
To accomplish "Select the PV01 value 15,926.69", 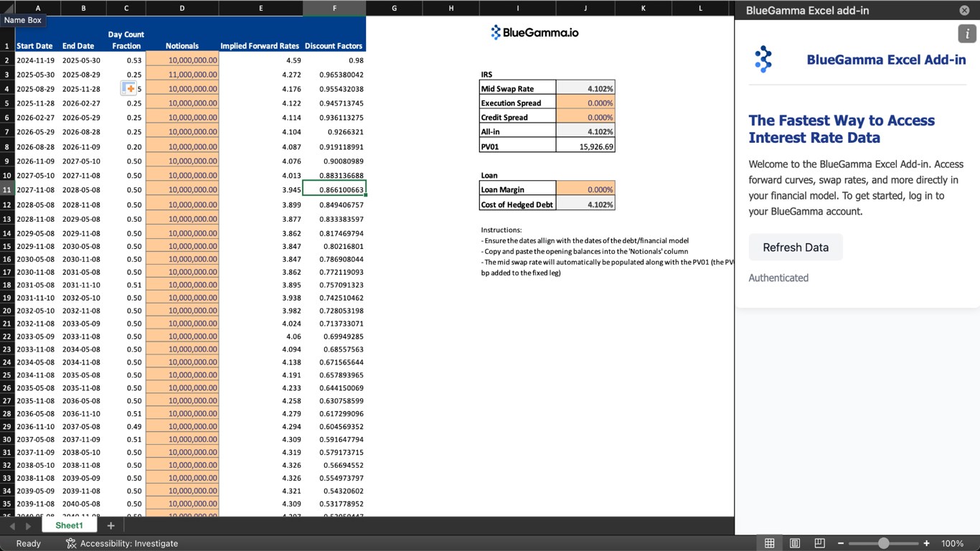I will click(585, 146).
